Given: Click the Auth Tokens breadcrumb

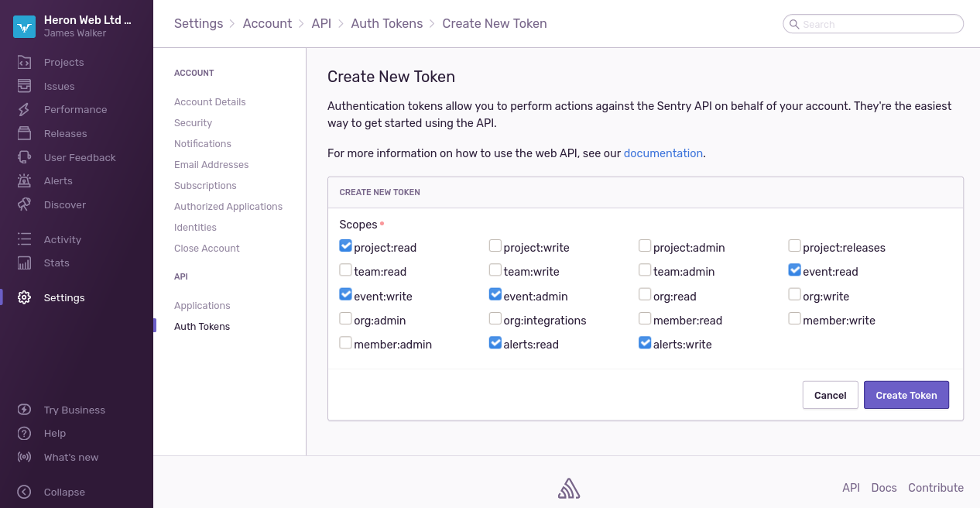Looking at the screenshot, I should point(387,24).
